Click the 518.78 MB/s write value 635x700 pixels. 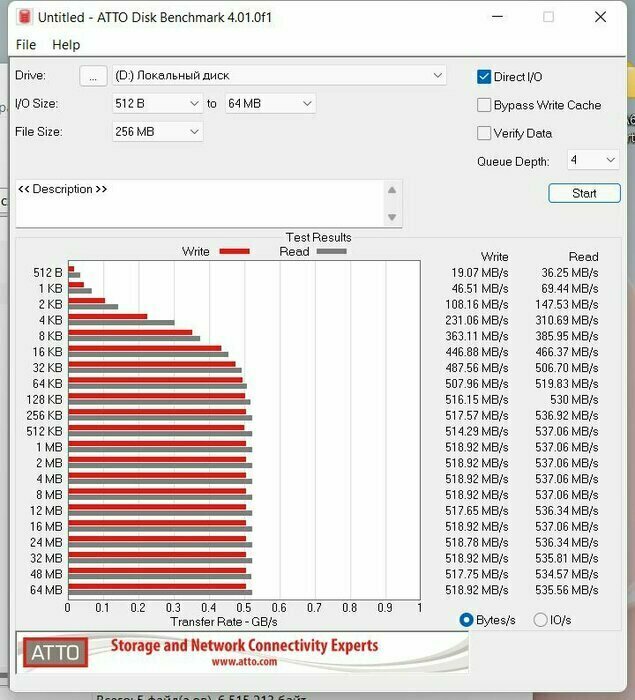[x=476, y=542]
